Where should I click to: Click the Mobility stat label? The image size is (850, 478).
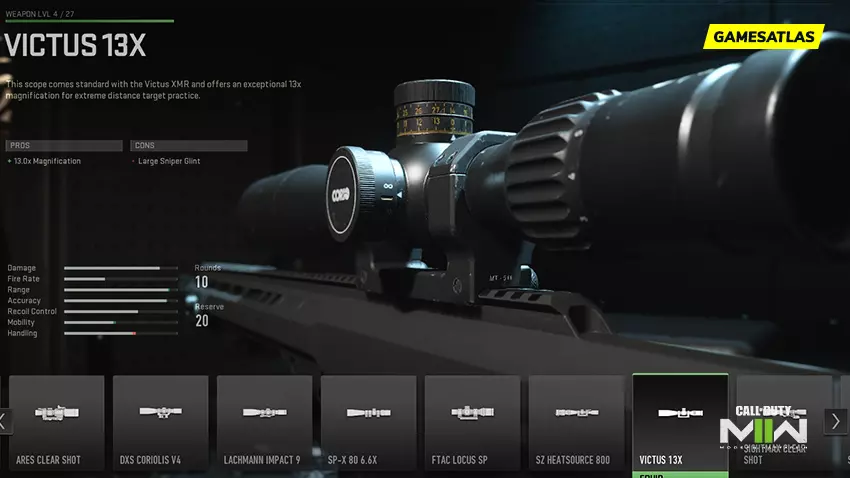[21, 322]
